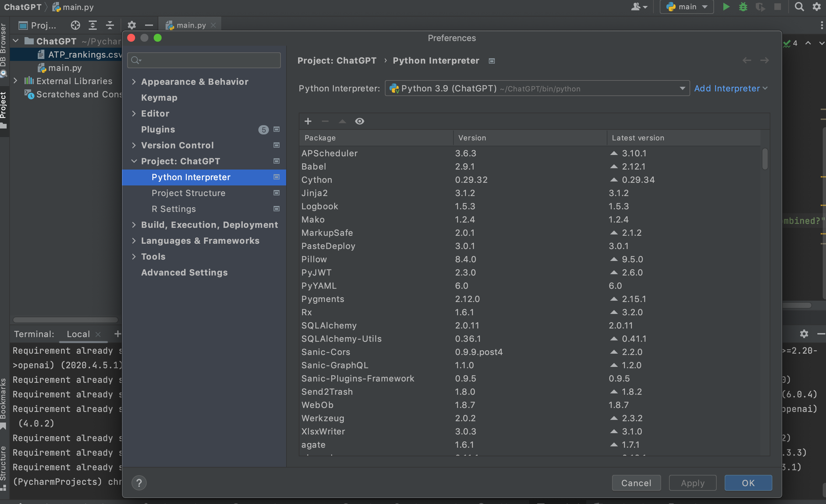Click the install package plus icon
The width and height of the screenshot is (826, 504).
308,121
